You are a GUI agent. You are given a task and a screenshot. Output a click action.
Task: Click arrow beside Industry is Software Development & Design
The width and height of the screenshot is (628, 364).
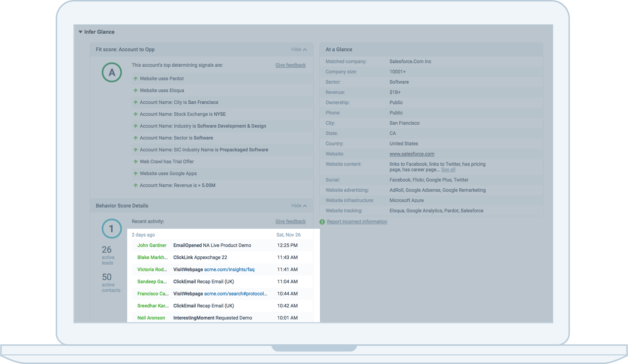click(135, 126)
